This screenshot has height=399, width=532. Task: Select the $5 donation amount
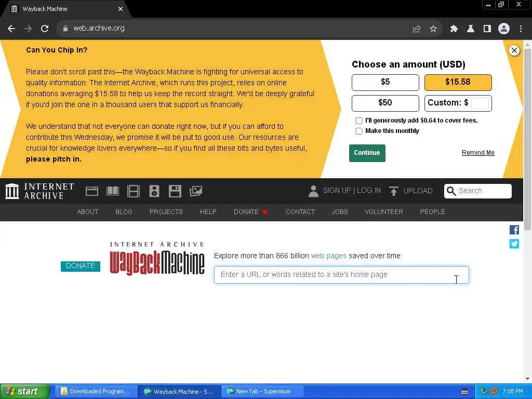point(385,83)
